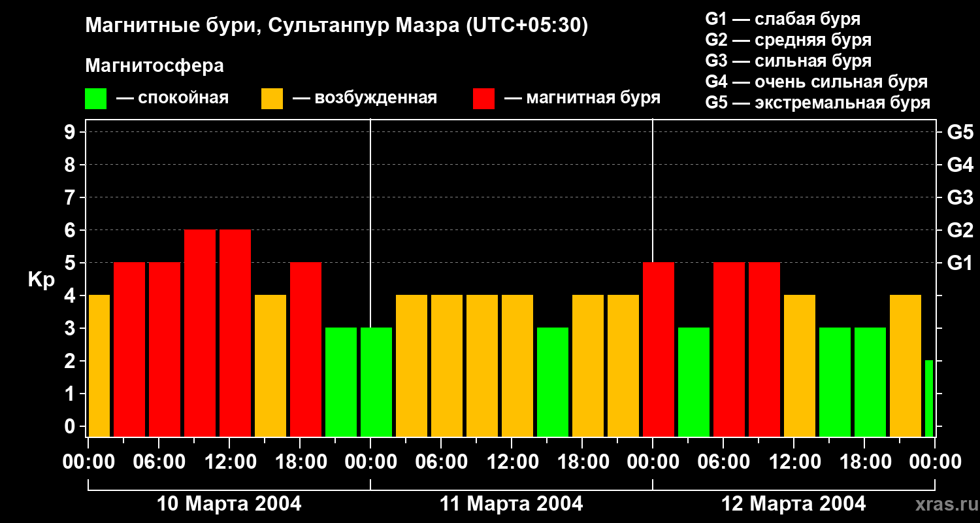Screen dimensions: 980x523
Task: Click the red 06:00–09:00 bar on 12 March
Action: coord(729,349)
